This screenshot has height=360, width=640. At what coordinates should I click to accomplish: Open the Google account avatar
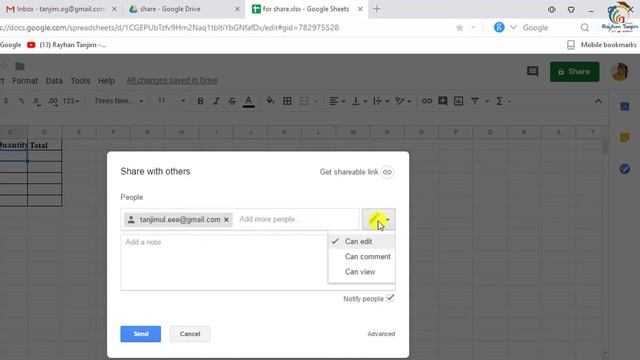click(x=619, y=72)
